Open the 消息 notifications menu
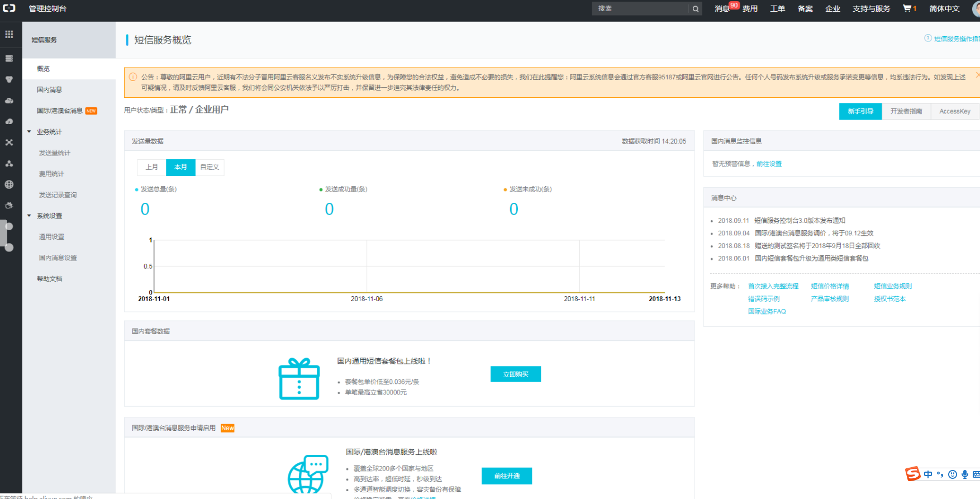Viewport: 980px width, 499px height. pos(722,8)
